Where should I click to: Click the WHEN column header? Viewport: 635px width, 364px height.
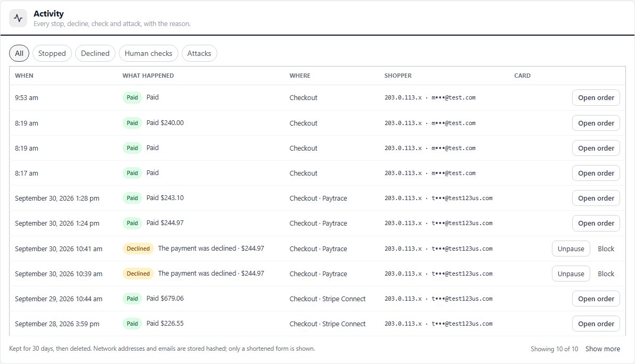pos(25,76)
